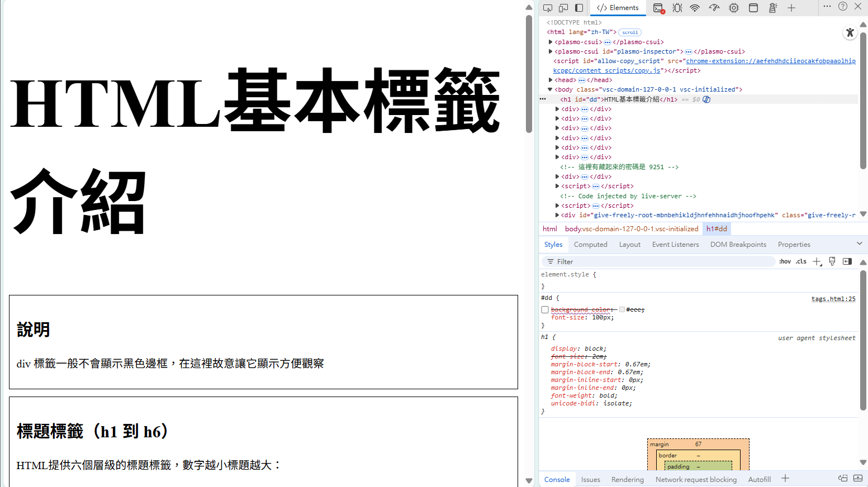The height and width of the screenshot is (487, 868).
Task: Click the accessibility figure icon in DOM panel
Action: click(850, 32)
